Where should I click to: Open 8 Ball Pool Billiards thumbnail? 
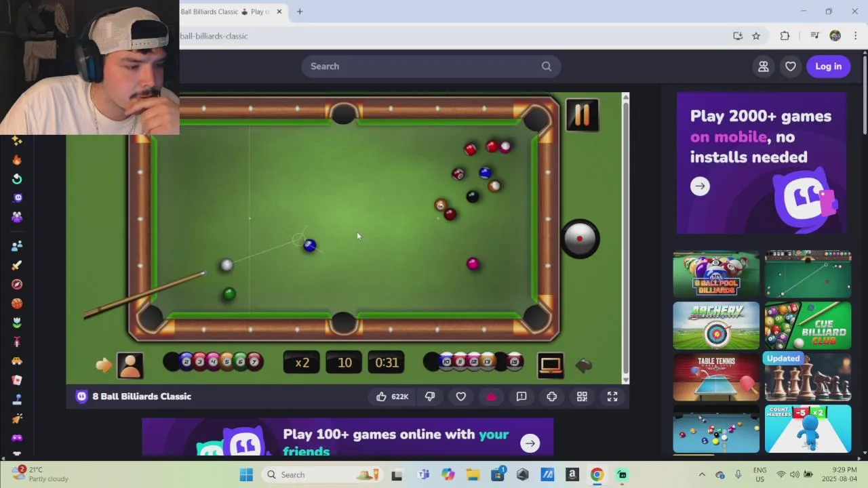(x=716, y=274)
